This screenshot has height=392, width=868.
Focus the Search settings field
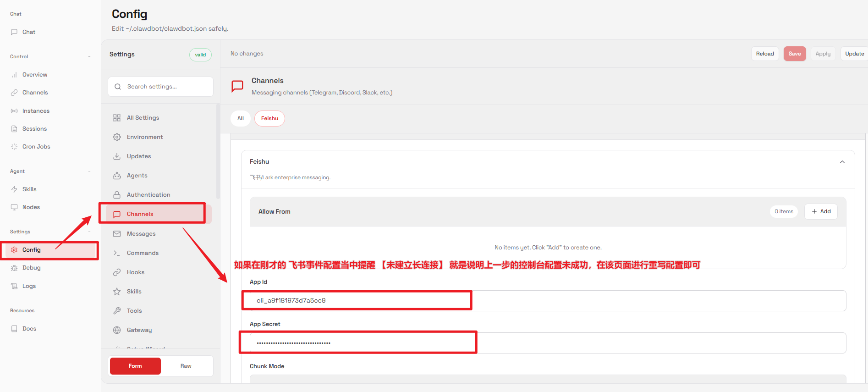coord(165,87)
